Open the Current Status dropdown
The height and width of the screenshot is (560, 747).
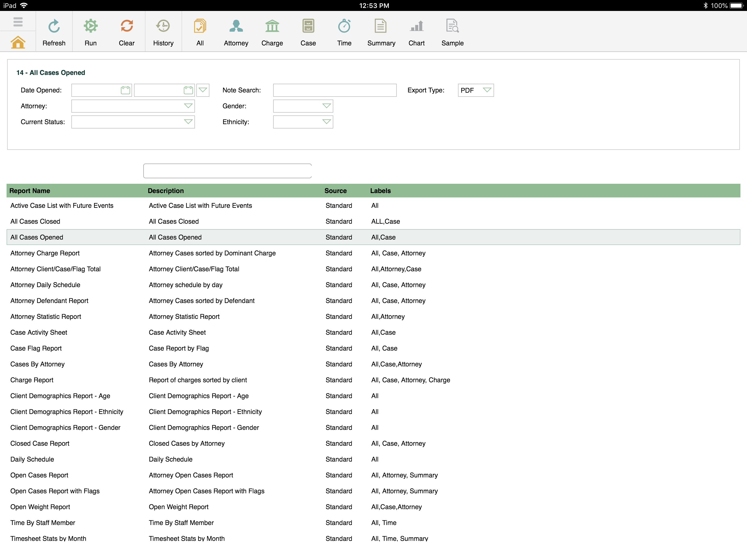tap(133, 122)
